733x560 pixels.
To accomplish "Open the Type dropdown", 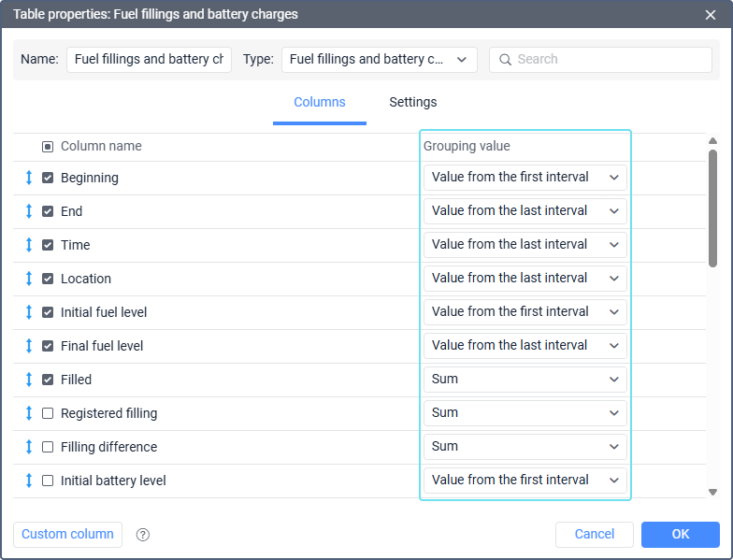I will tap(380, 60).
